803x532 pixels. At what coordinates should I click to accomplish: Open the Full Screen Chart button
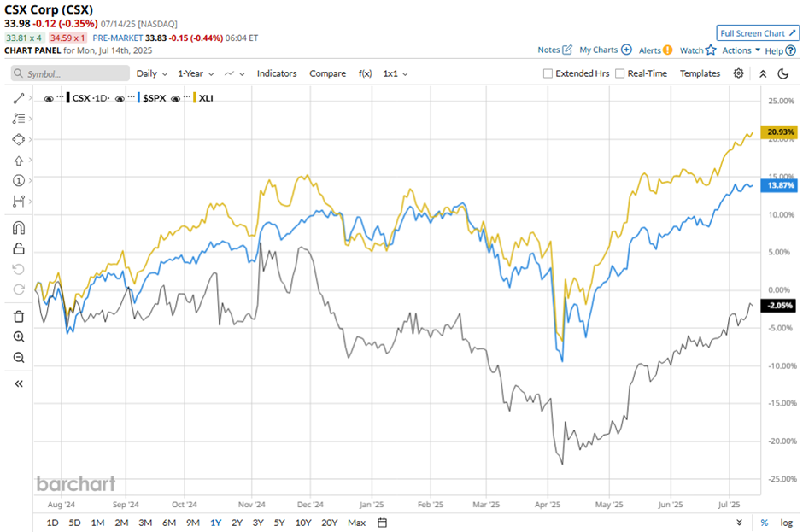coord(758,33)
